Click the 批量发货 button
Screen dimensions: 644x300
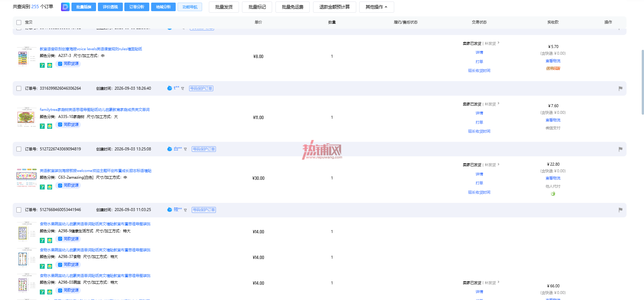[x=224, y=7]
